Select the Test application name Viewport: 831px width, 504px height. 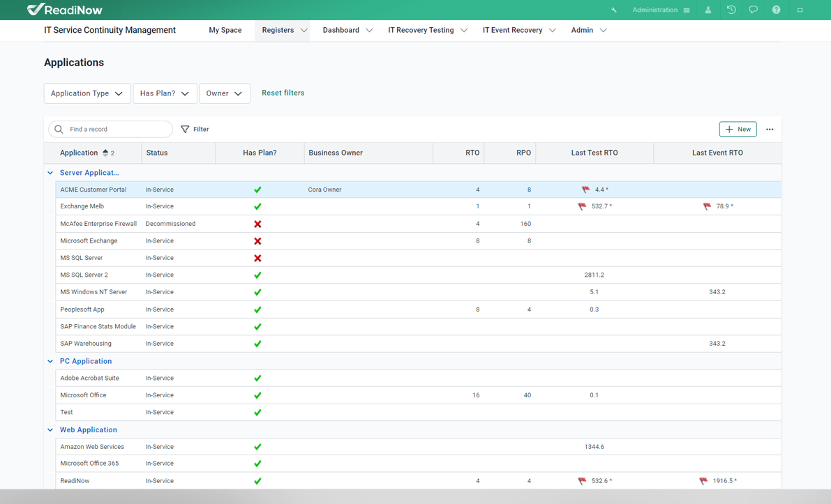pos(66,413)
